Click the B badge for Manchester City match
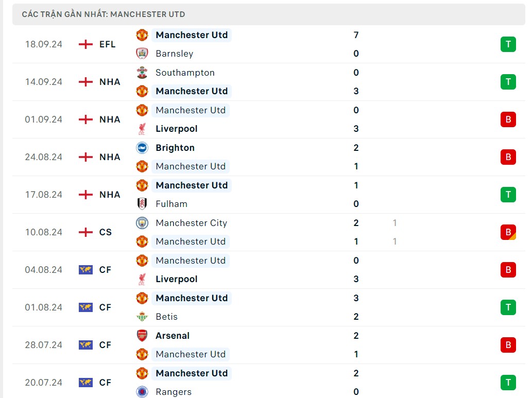Viewport: 532px width, 398px height. [508, 232]
